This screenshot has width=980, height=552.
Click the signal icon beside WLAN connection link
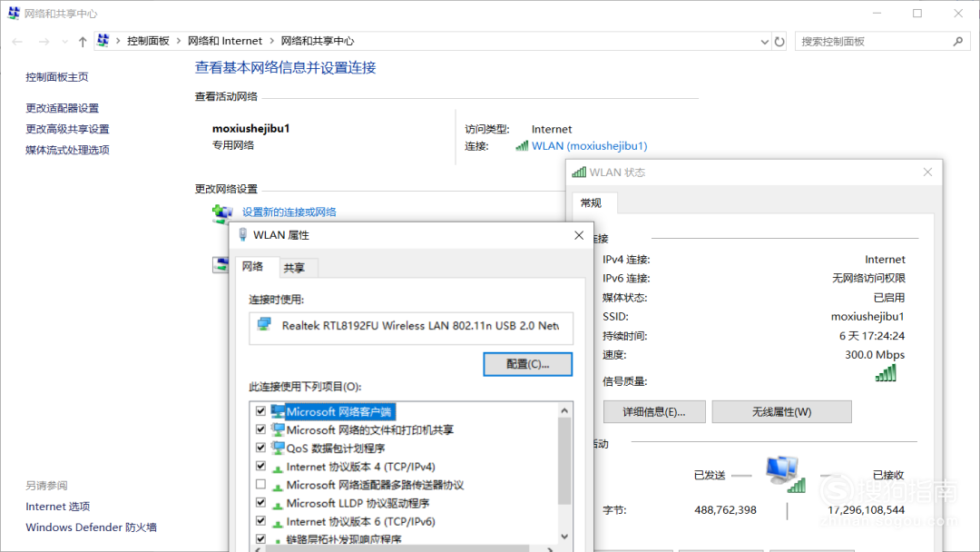522,145
